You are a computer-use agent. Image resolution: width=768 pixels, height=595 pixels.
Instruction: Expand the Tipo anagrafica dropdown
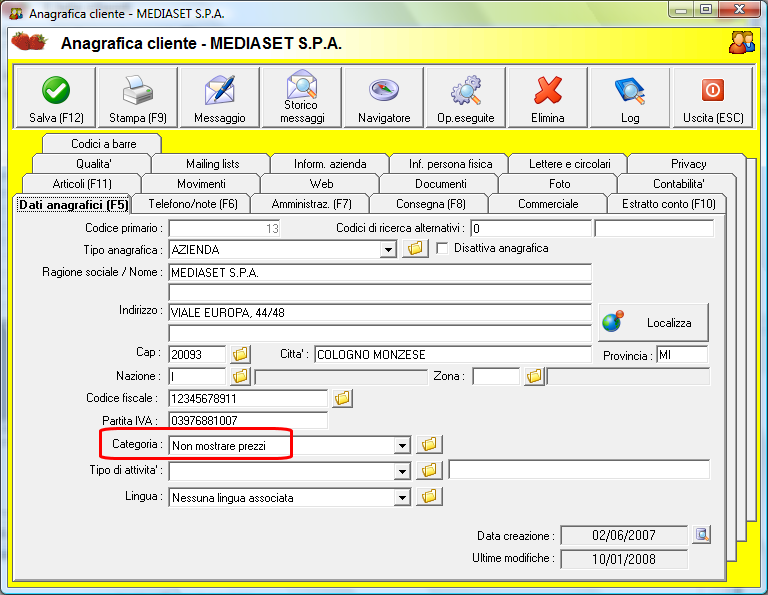coord(388,250)
